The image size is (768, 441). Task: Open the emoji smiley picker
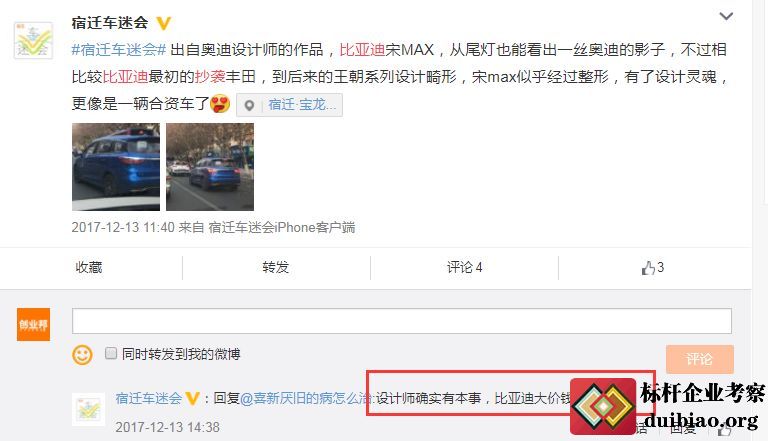point(82,355)
